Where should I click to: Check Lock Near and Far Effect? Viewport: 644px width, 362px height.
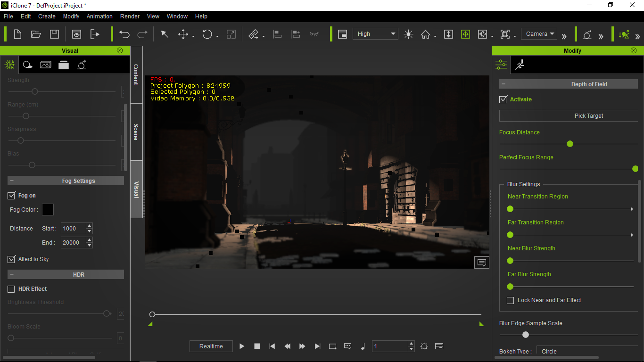(510, 300)
